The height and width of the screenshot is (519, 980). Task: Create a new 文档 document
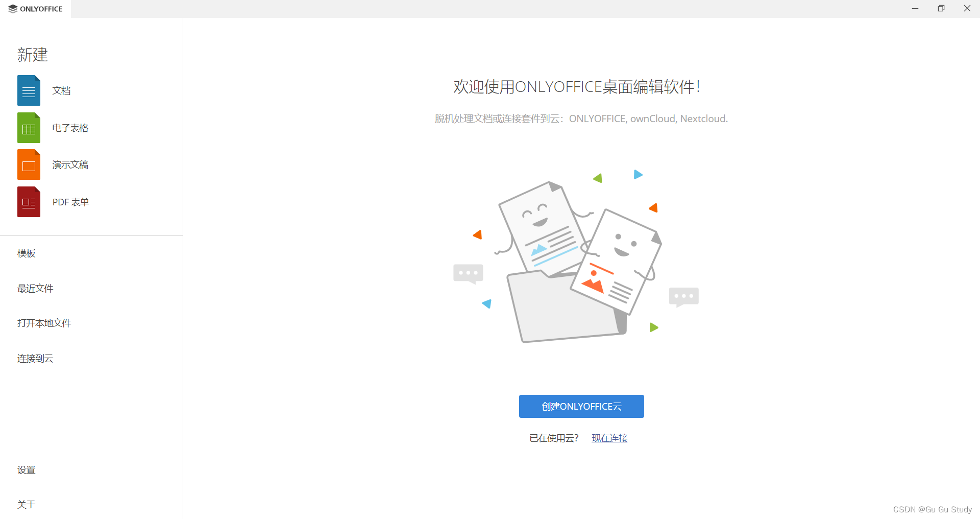(61, 90)
